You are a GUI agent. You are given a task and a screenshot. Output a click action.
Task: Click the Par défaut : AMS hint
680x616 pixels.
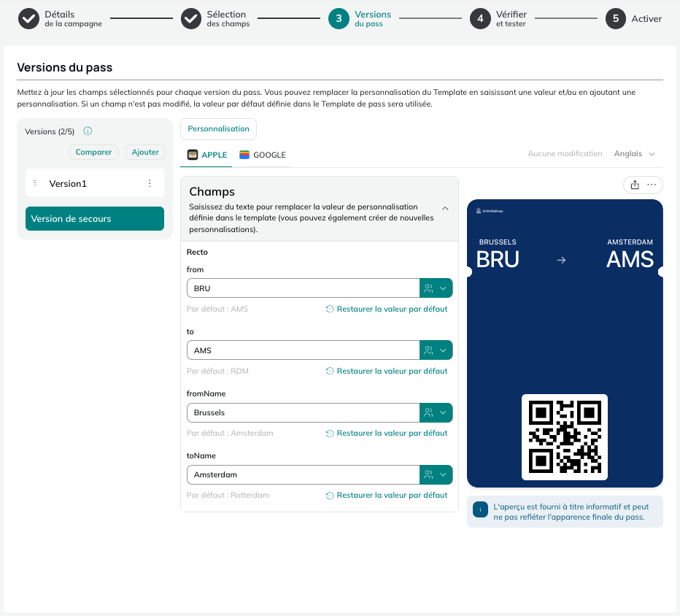(217, 309)
